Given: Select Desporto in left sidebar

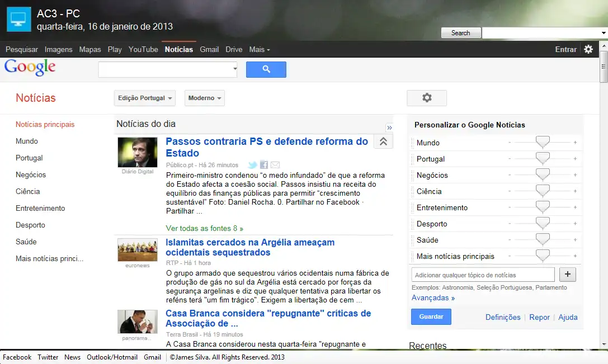Looking at the screenshot, I should [x=30, y=225].
